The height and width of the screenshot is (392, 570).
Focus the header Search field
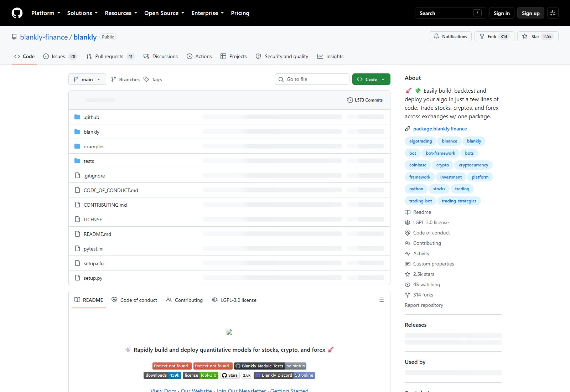[451, 13]
